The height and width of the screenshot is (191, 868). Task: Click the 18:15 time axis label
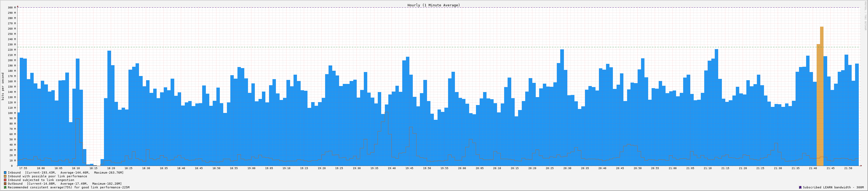(x=93, y=168)
